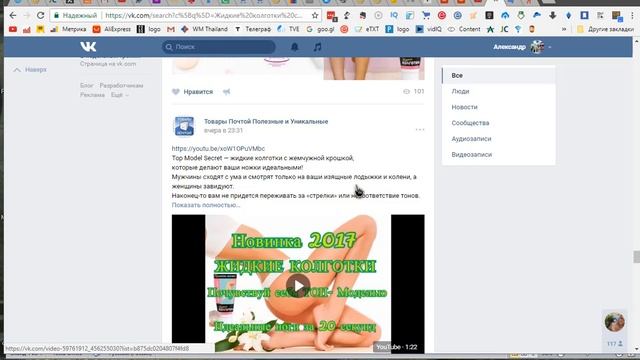Select the Видеозаписи search filter

click(x=499, y=155)
